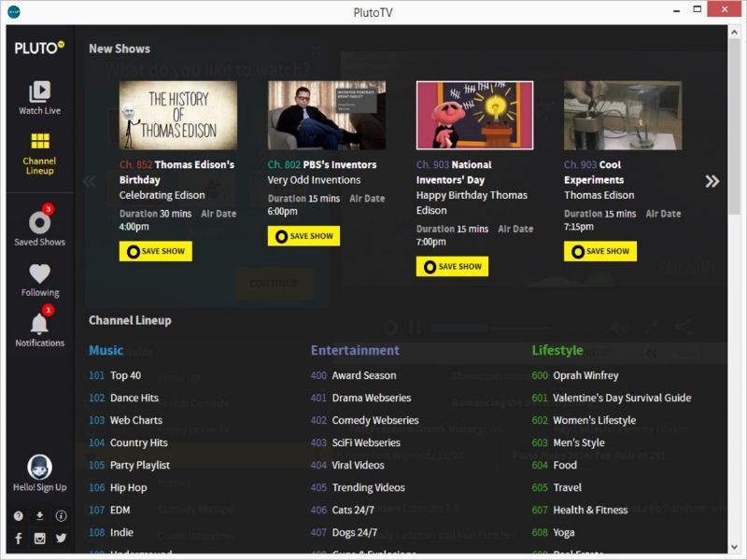Open the Facebook icon link
This screenshot has height=560, width=747.
coord(18,539)
